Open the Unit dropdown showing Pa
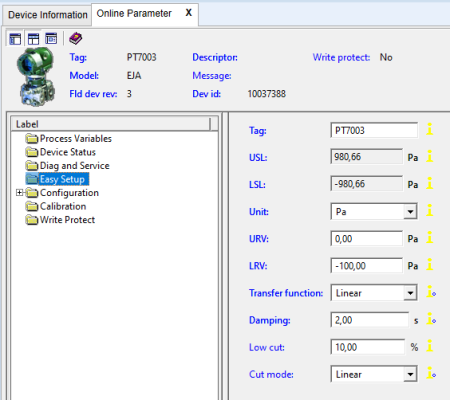Image resolution: width=450 pixels, height=400 pixels. click(374, 211)
